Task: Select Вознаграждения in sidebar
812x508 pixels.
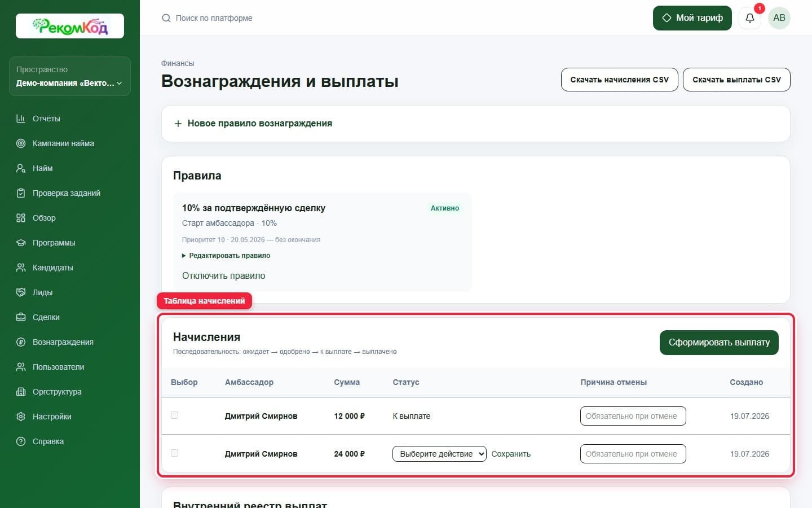Action: [x=70, y=342]
